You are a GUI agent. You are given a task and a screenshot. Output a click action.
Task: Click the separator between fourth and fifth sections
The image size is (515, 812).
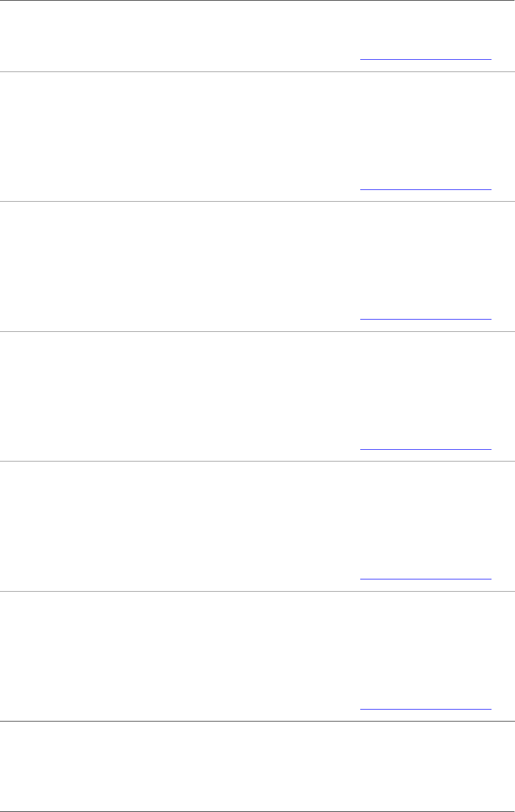pos(257,461)
